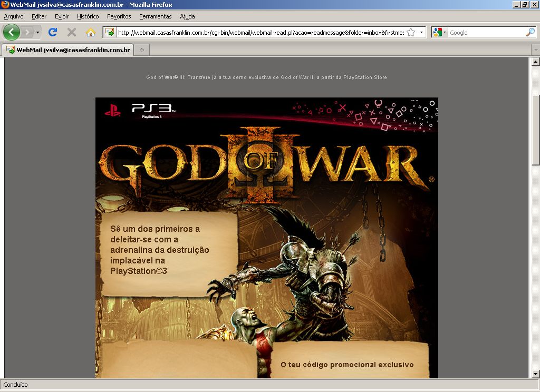Open the Google search engine selector
This screenshot has height=392, width=540.
coord(440,32)
